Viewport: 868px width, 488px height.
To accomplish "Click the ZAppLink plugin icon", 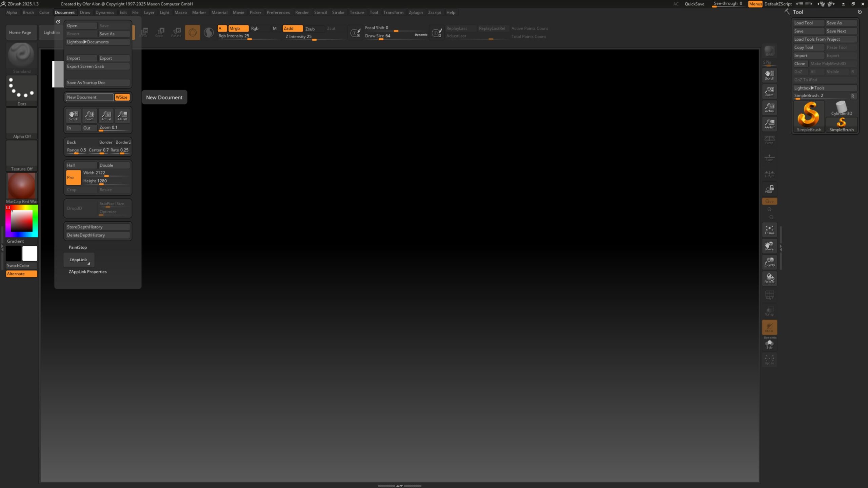I will click(79, 260).
